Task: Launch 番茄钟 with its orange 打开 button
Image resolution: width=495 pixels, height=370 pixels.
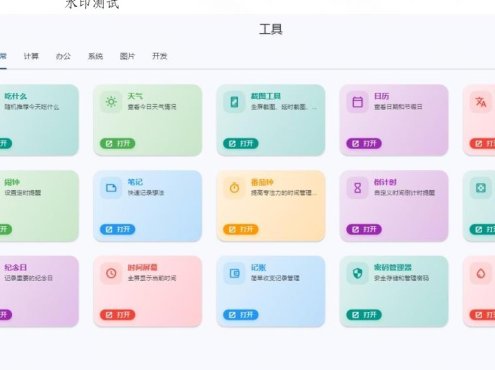Action: tap(241, 229)
